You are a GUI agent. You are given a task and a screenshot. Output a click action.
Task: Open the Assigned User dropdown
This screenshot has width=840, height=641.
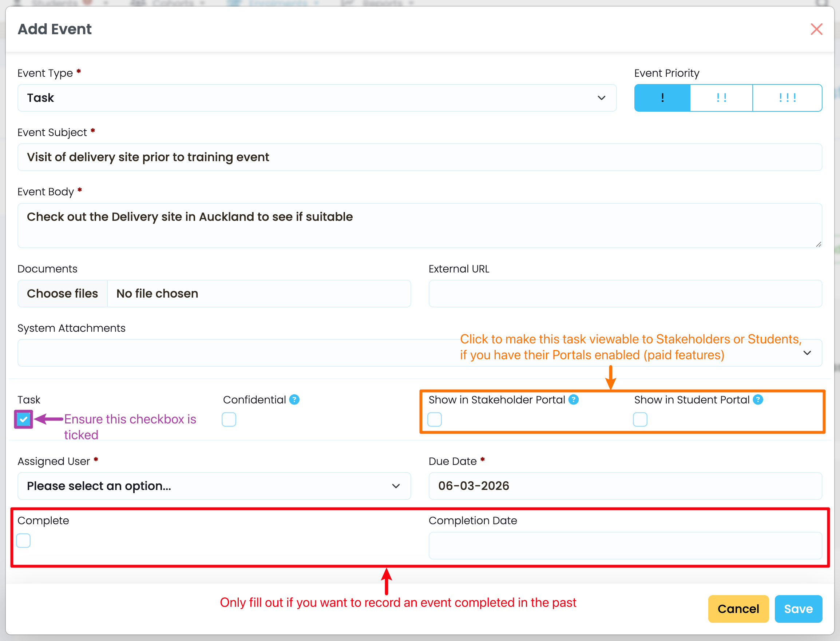coord(214,486)
